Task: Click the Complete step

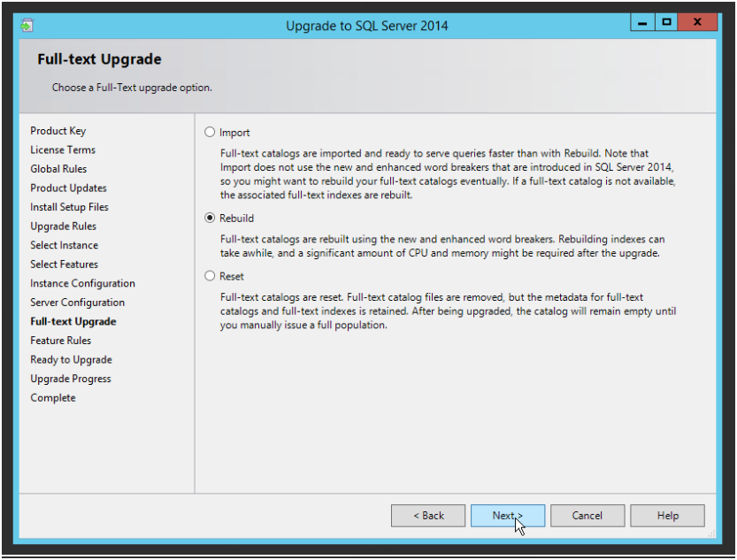Action: tap(53, 398)
